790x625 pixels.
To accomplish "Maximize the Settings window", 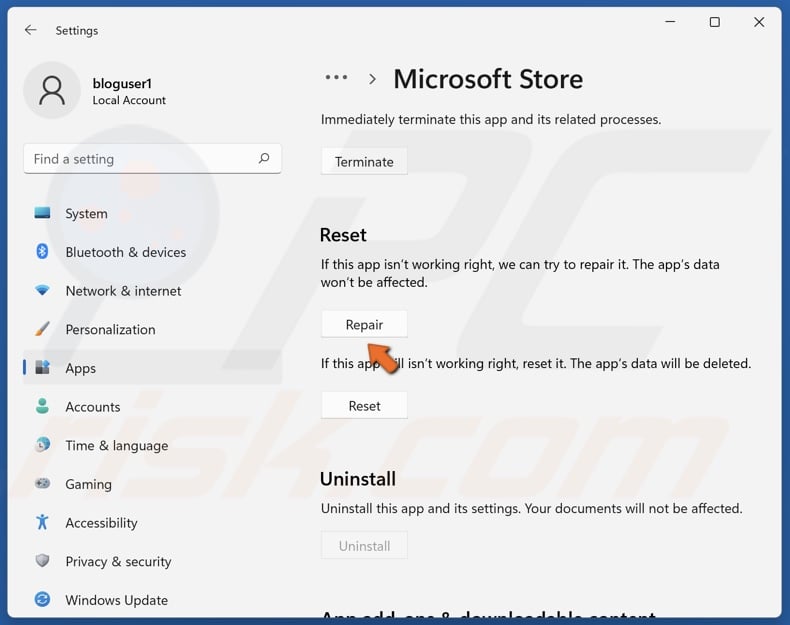I will click(714, 22).
